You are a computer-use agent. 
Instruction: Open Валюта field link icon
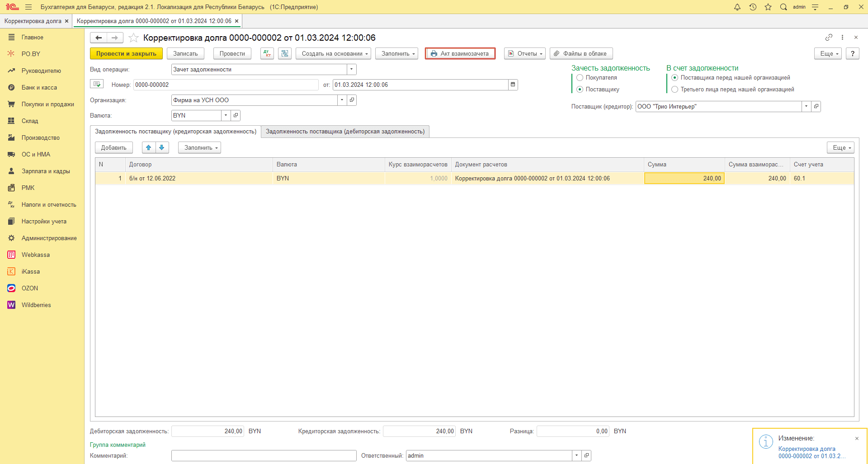(236, 115)
